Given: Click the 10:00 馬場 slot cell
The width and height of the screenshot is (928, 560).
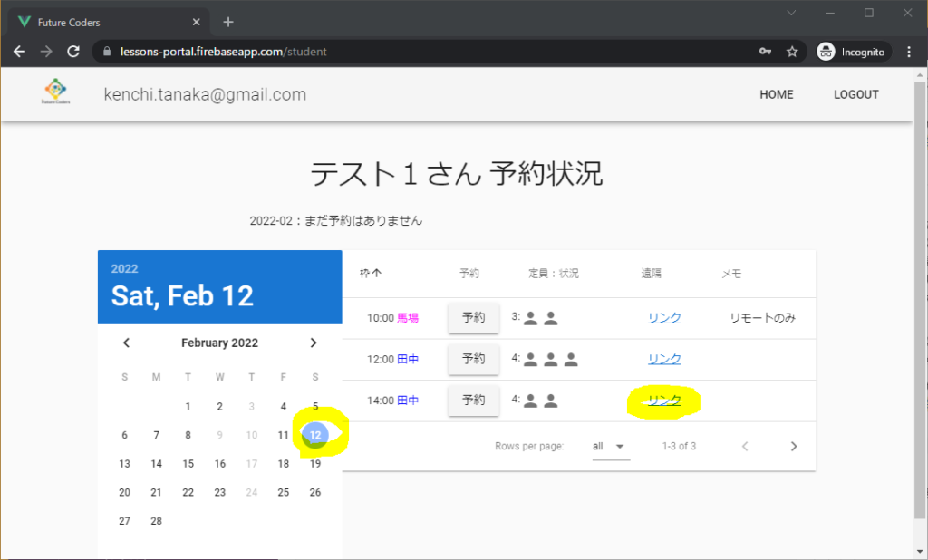Looking at the screenshot, I should tap(392, 318).
